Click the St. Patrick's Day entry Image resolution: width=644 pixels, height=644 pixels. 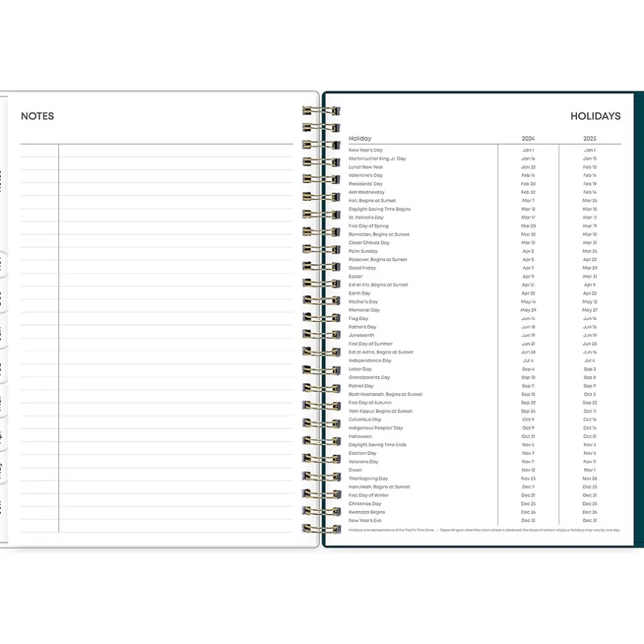pyautogui.click(x=366, y=217)
